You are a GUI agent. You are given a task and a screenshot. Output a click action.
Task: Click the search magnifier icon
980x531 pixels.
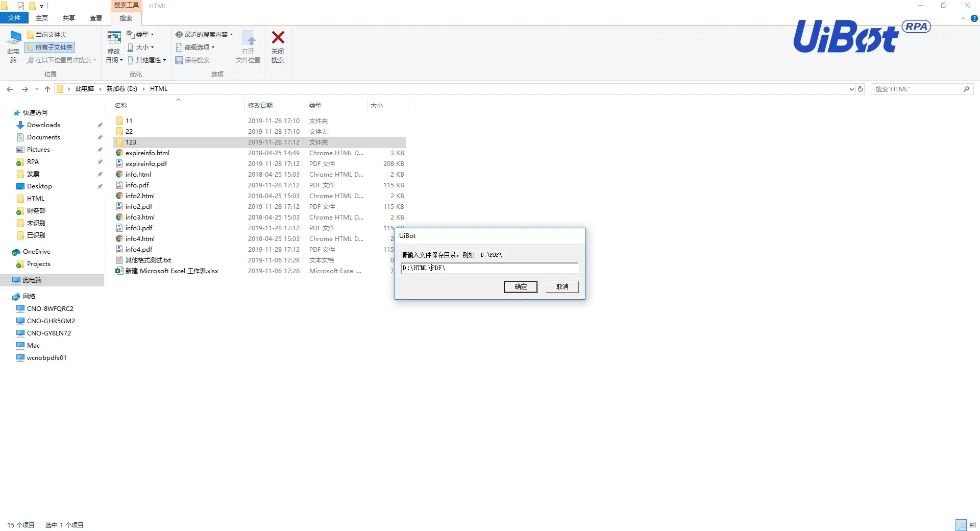tap(966, 89)
